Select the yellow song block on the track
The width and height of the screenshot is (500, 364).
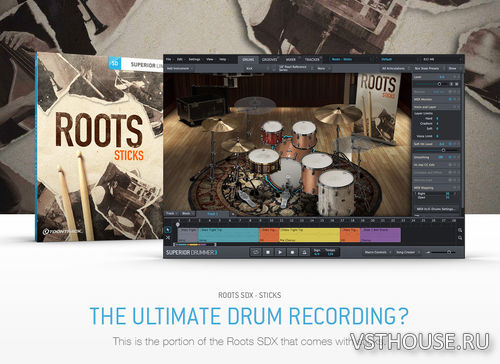pos(309,235)
